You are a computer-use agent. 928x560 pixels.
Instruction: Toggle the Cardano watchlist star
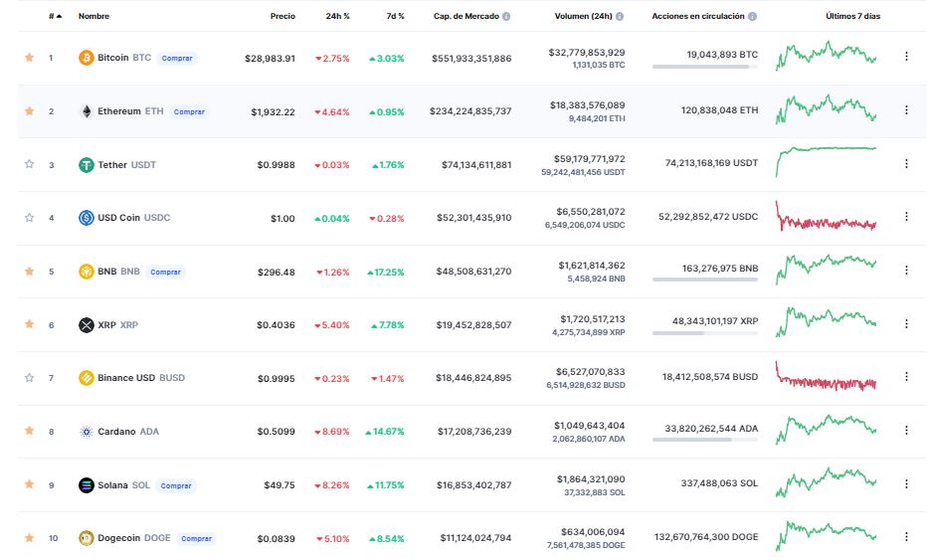(x=29, y=431)
